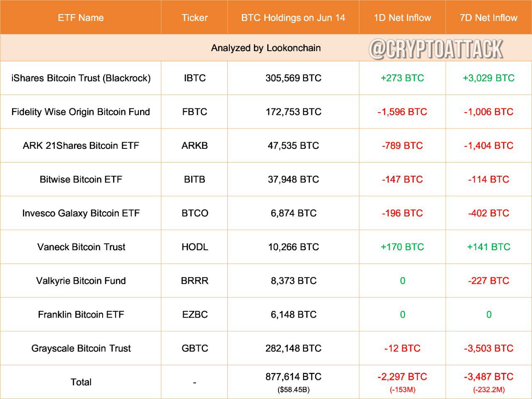The width and height of the screenshot is (532, 399).
Task: Select the EZBC ticker cell
Action: (195, 315)
